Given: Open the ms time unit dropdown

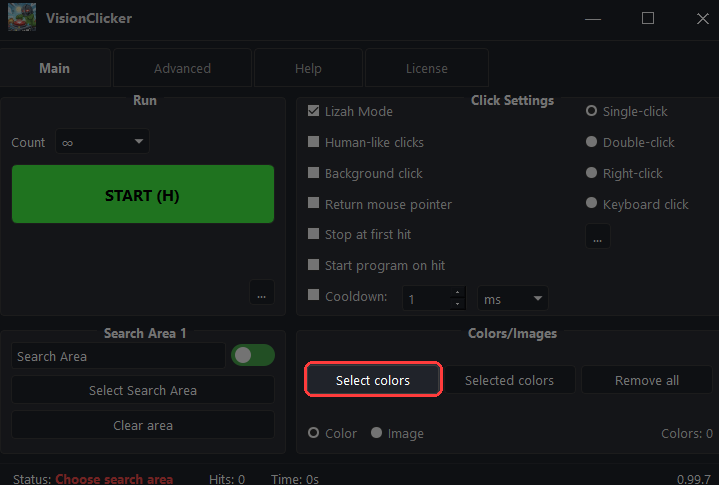Looking at the screenshot, I should pos(513,298).
